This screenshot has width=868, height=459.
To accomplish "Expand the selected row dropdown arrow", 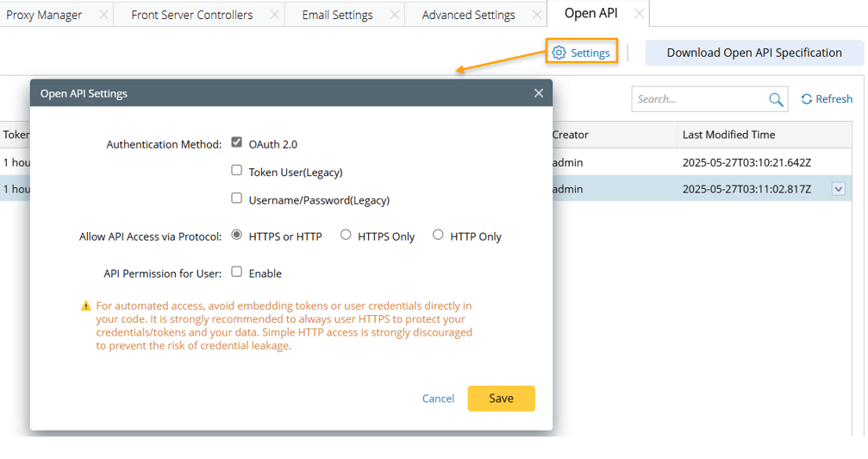I will (x=838, y=189).
